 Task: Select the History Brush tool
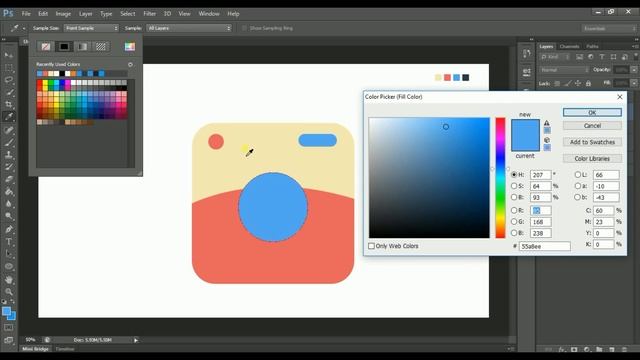coord(9,167)
